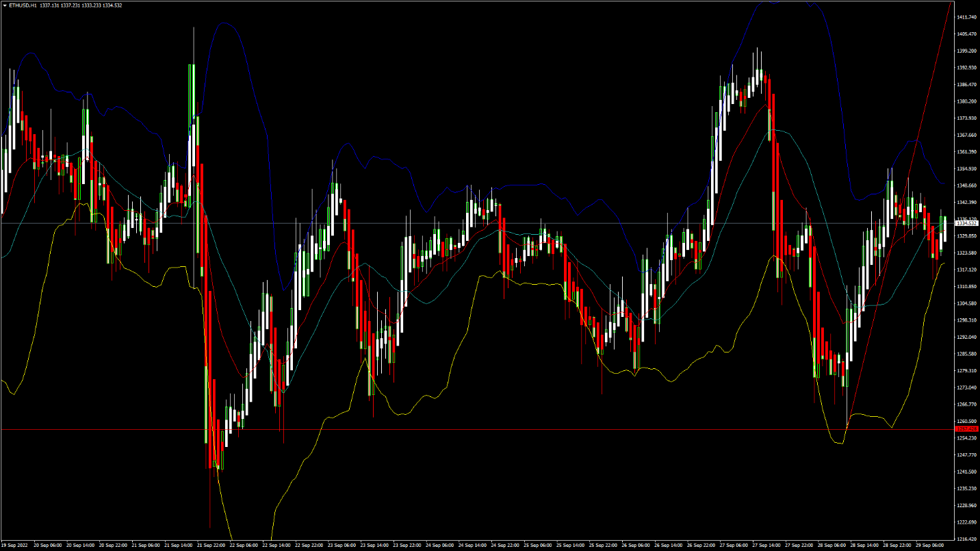Click the 1367.660 price axis label
Viewport: 980px width, 551px height.
click(x=967, y=135)
